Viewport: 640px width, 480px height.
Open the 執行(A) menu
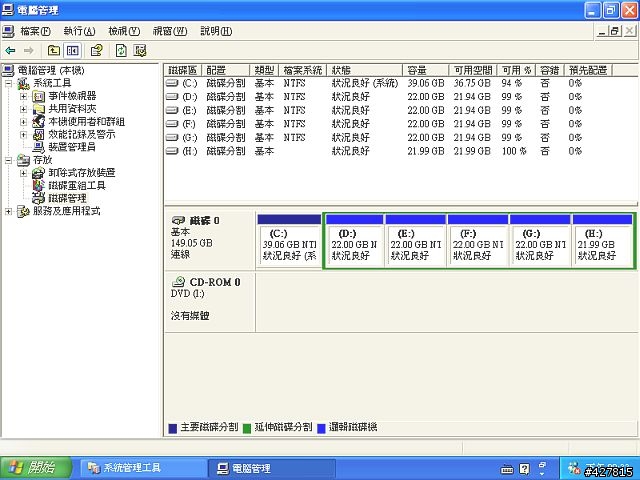(79, 31)
